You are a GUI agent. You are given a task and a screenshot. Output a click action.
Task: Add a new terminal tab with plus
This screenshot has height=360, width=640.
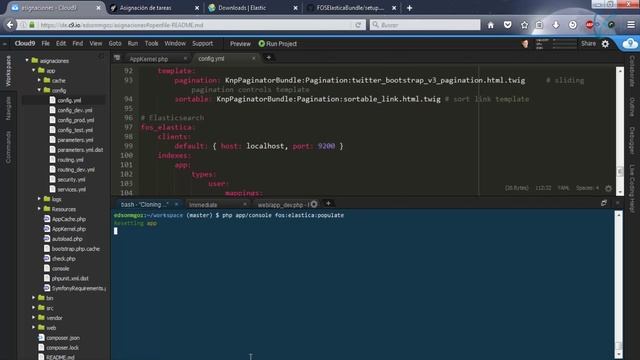point(328,203)
